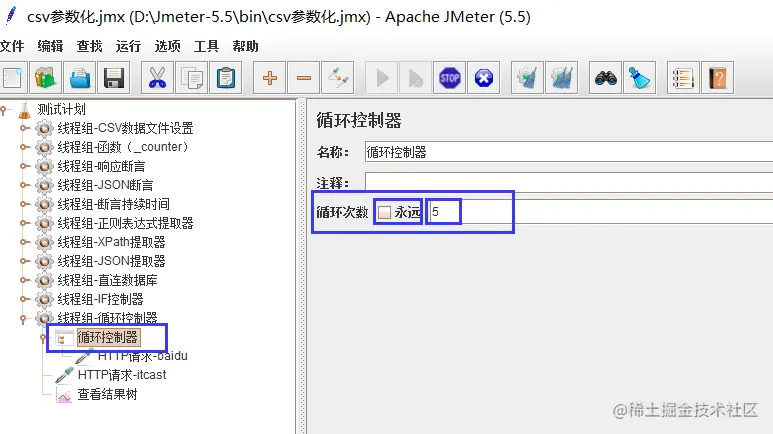The width and height of the screenshot is (773, 434).
Task: Select 线程组-IF控制器 tree item
Action: tap(101, 299)
